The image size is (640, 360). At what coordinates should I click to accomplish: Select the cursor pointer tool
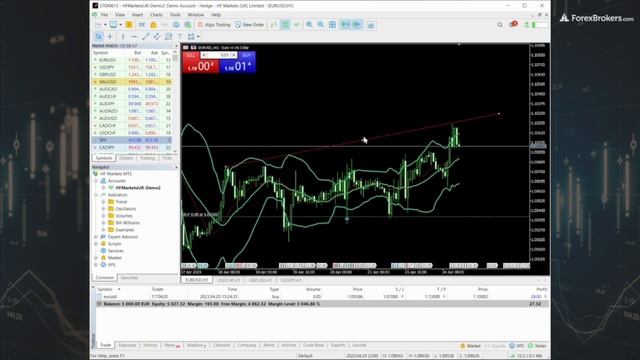(x=99, y=37)
